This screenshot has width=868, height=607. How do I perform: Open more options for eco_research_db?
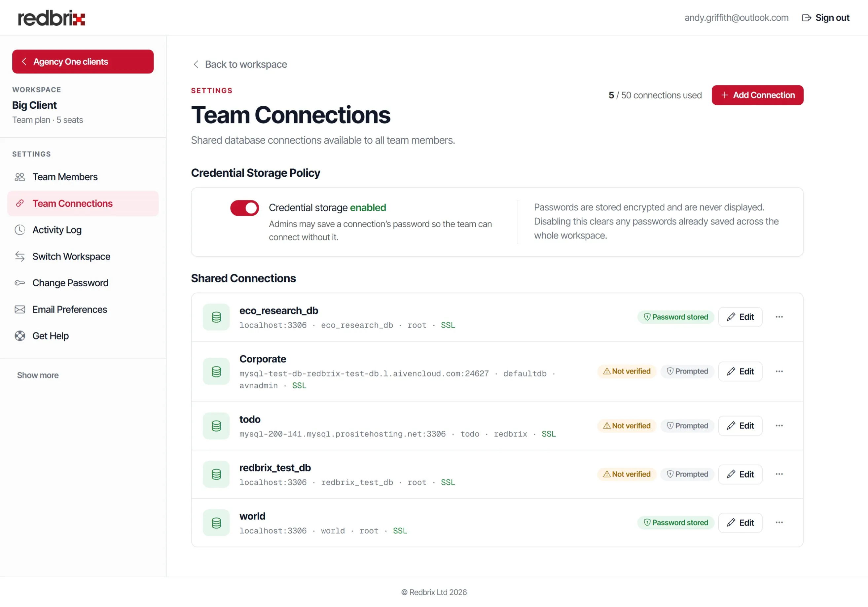779,317
